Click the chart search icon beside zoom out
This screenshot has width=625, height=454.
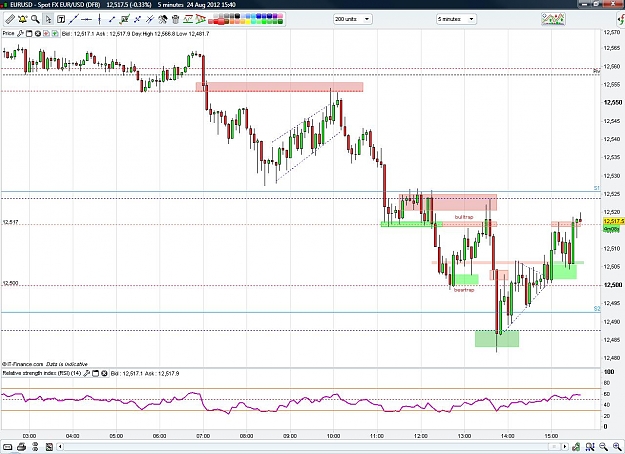(x=590, y=446)
